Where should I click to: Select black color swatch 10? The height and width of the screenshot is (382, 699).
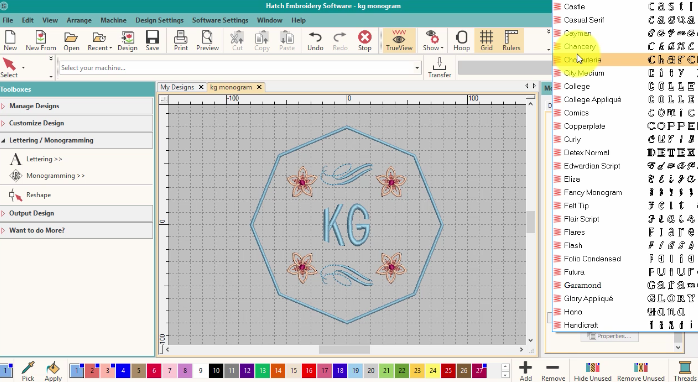(x=216, y=370)
